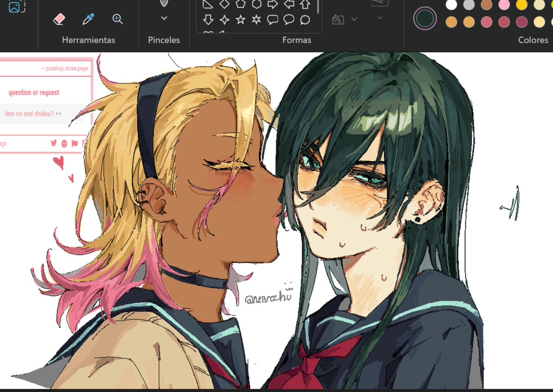
Task: Pick the pink color swatch
Action: coord(504,5)
